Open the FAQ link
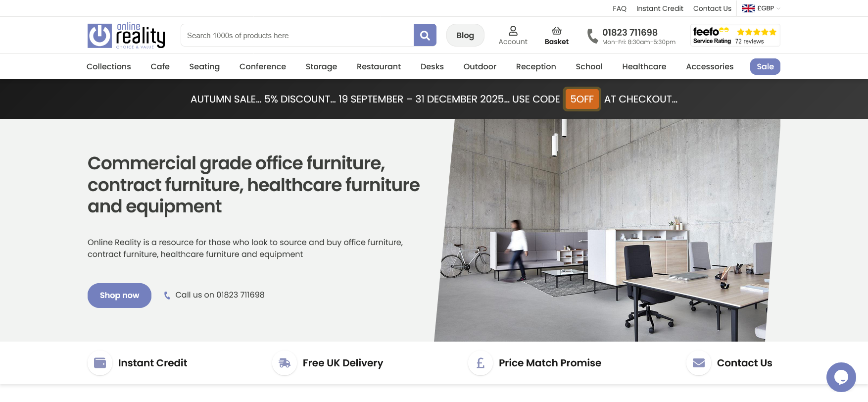 620,8
